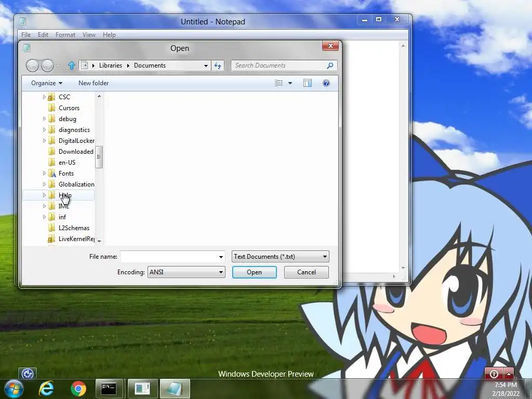Viewport: 532px width, 399px height.
Task: Launch Internet Explorer from the taskbar
Action: pyautogui.click(x=46, y=389)
